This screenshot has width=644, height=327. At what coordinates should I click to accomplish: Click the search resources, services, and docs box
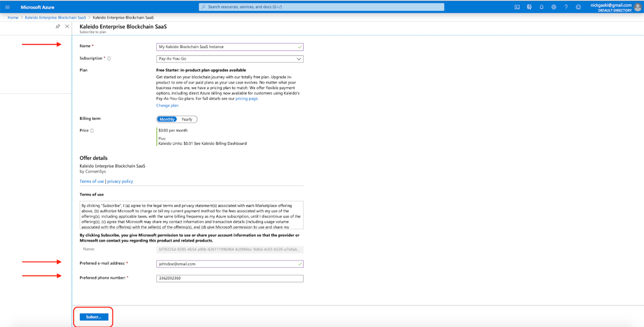[322, 7]
